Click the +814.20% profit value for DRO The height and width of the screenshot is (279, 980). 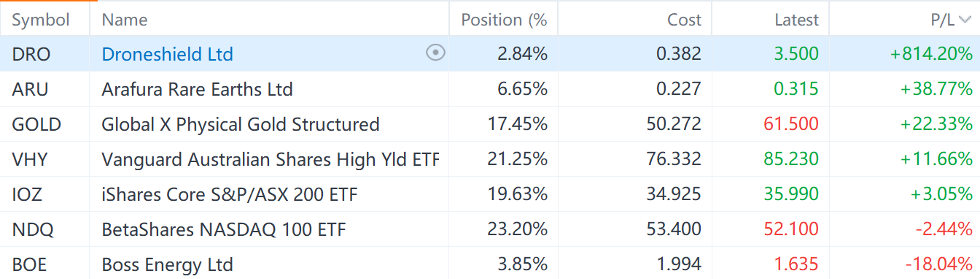point(930,54)
